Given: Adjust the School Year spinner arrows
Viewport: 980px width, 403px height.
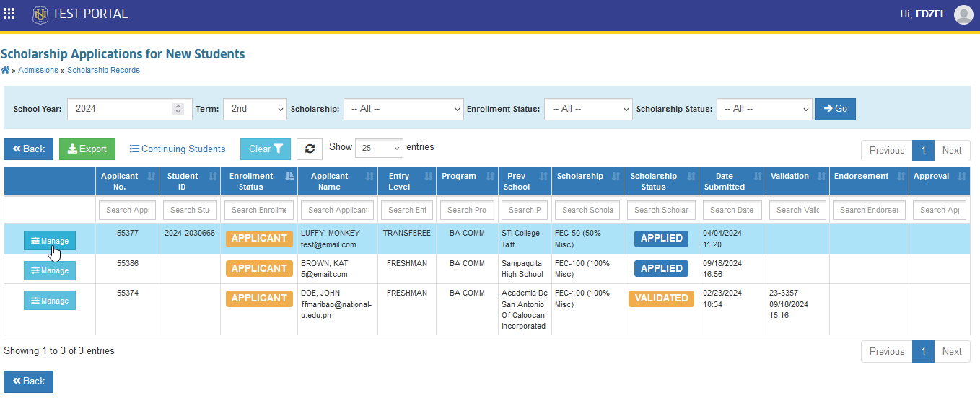Looking at the screenshot, I should (178, 109).
